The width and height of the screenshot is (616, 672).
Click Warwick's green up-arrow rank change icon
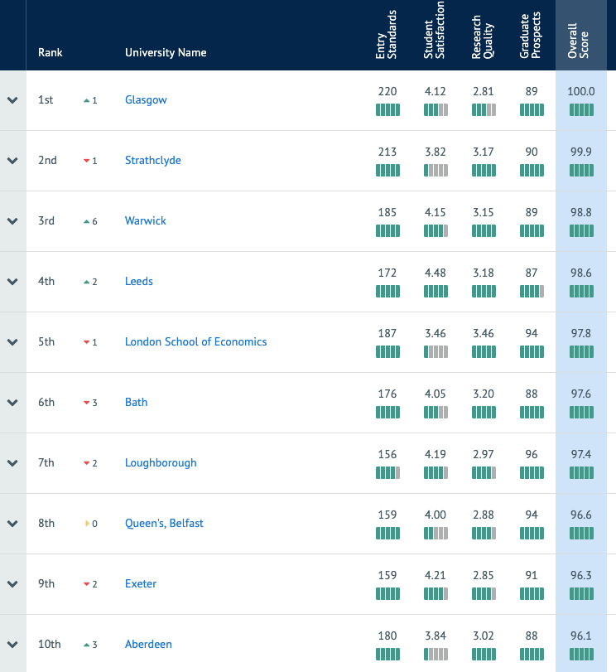click(x=87, y=221)
